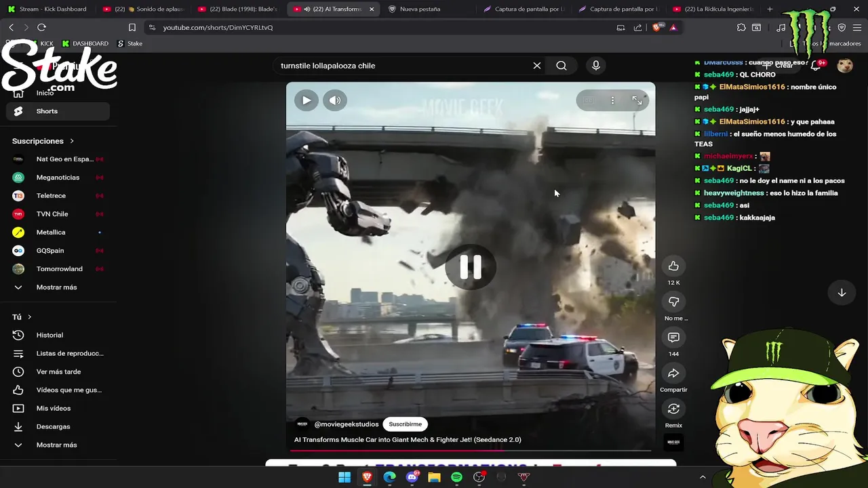Expand Mostrar más under subscriptions
Screen dimensions: 868x488
tap(58, 287)
